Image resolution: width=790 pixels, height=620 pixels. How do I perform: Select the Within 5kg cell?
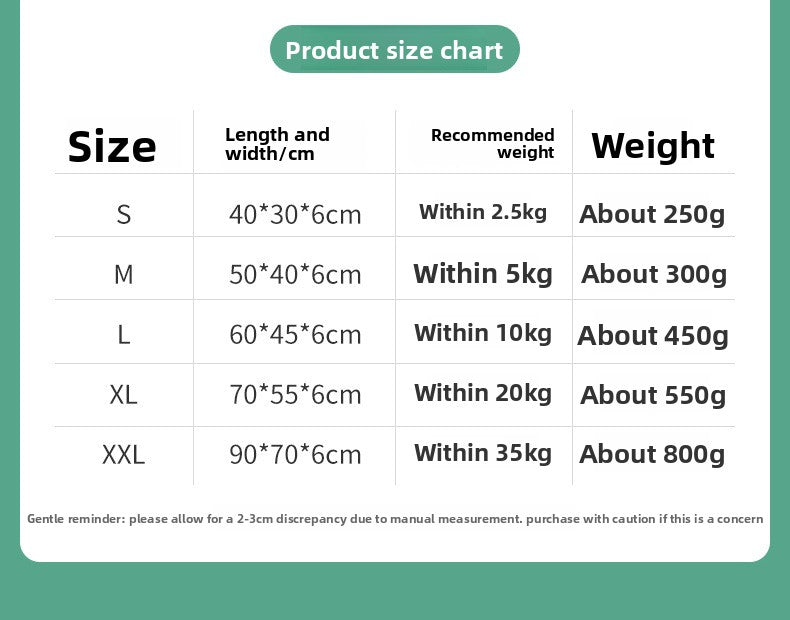point(483,273)
